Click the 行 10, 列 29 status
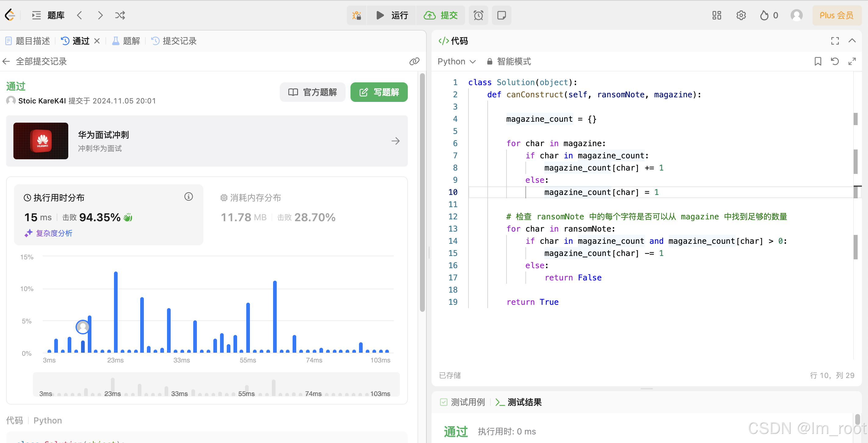Viewport: 868px width, 443px height. pos(832,375)
